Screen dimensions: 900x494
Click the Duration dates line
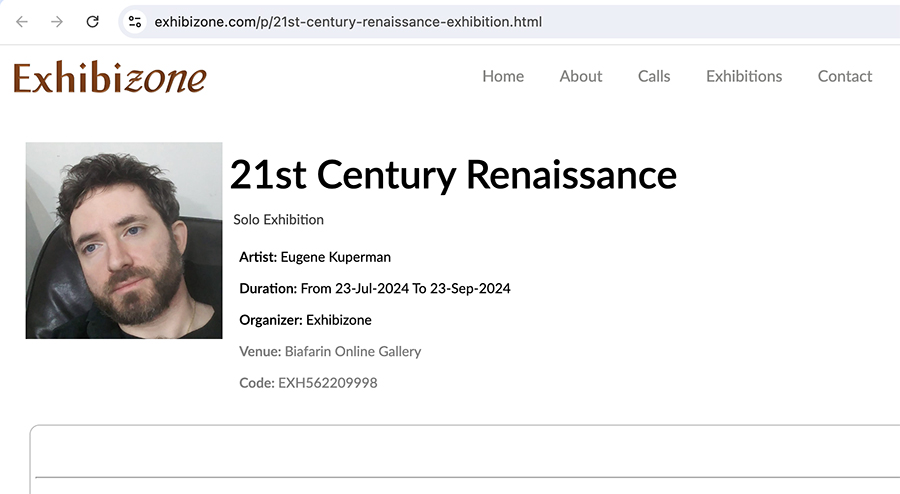(375, 289)
